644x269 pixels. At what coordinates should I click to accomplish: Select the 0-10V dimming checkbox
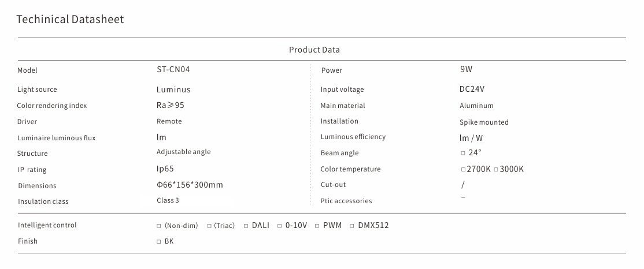(280, 226)
